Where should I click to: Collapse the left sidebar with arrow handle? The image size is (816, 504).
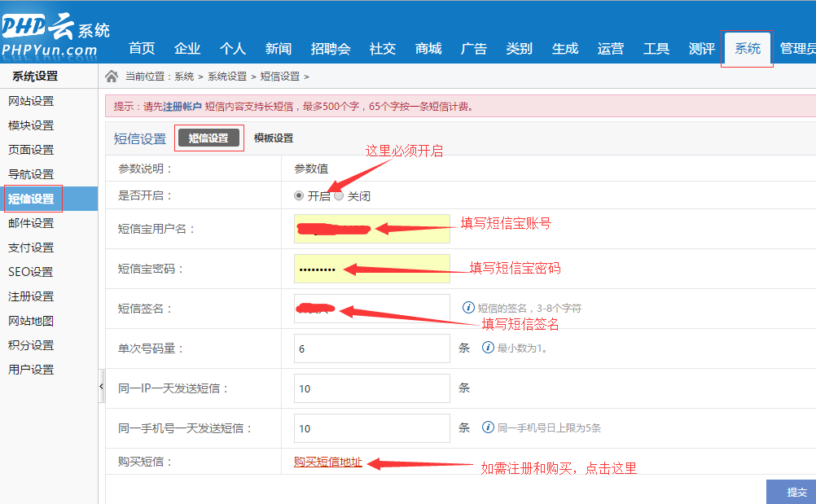[x=101, y=386]
